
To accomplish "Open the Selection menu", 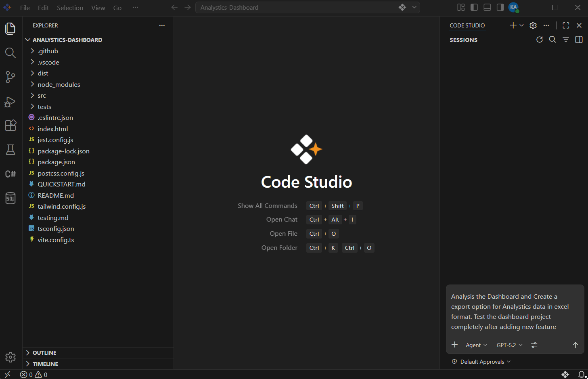I will (x=70, y=8).
